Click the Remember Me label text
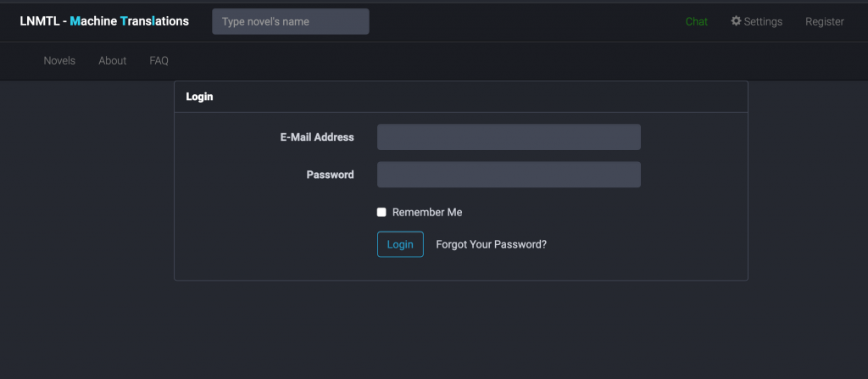 427,212
